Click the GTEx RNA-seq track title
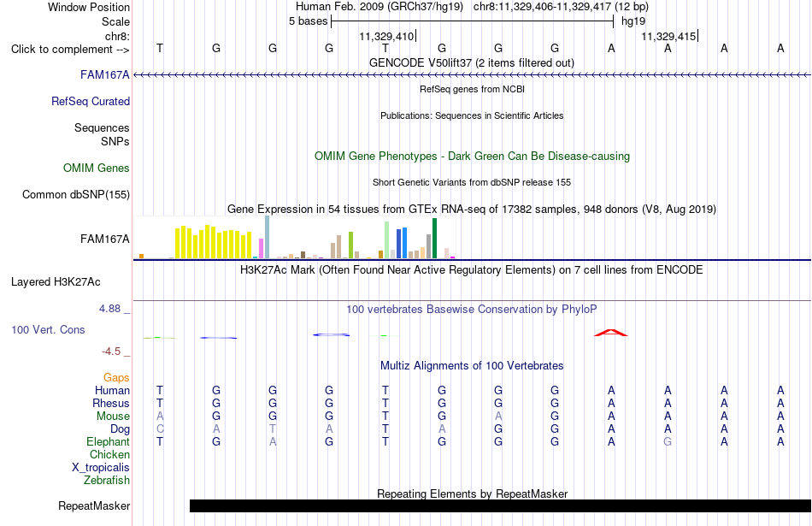 tap(471, 209)
